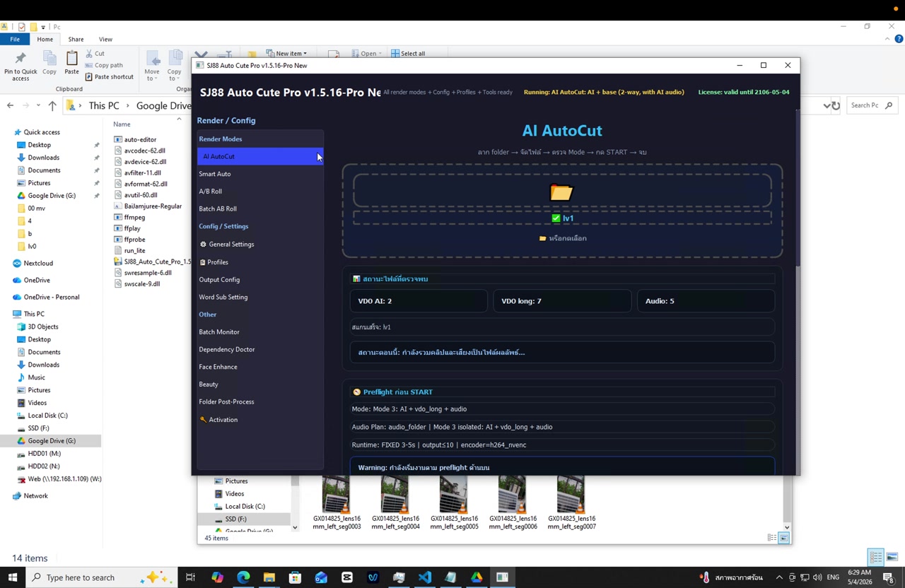Viewport: 905px width, 588px height.
Task: Open Batch Monitor panel
Action: [260, 332]
